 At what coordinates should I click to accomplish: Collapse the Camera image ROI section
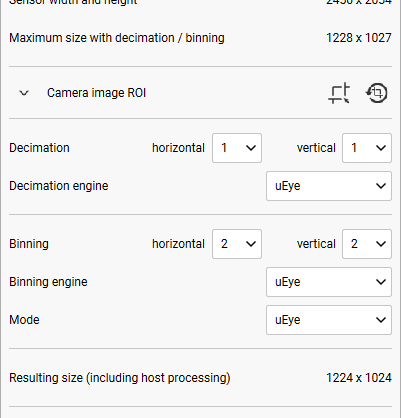[24, 93]
